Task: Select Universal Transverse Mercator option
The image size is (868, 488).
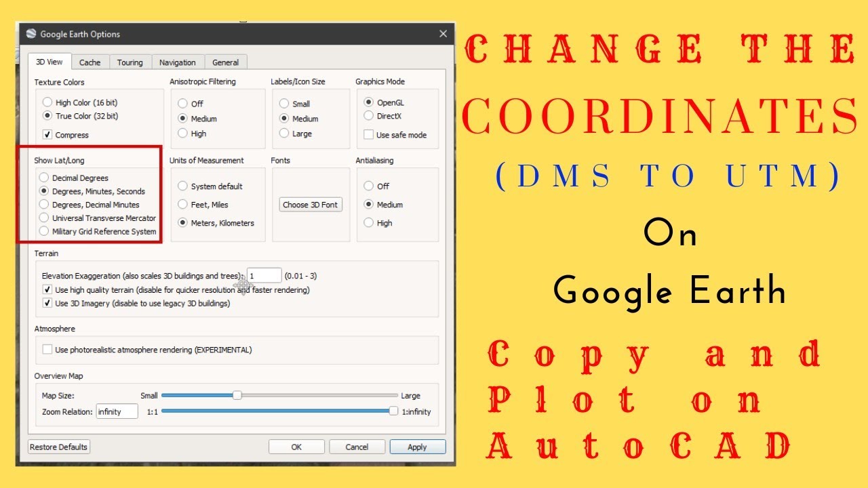Action: pos(44,218)
